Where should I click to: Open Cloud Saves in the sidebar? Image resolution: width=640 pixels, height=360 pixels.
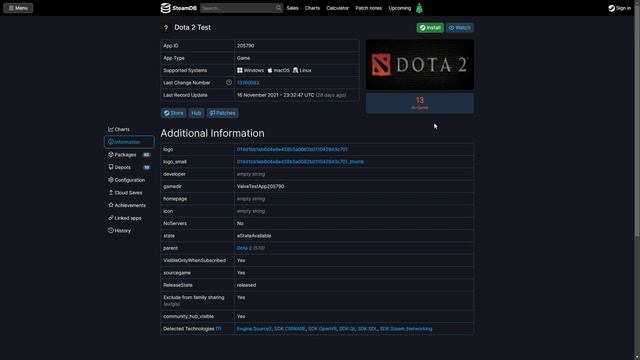point(125,193)
